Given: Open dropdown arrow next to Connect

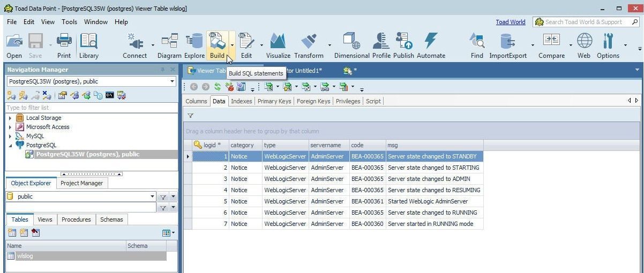Looking at the screenshot, I should pyautogui.click(x=153, y=45).
